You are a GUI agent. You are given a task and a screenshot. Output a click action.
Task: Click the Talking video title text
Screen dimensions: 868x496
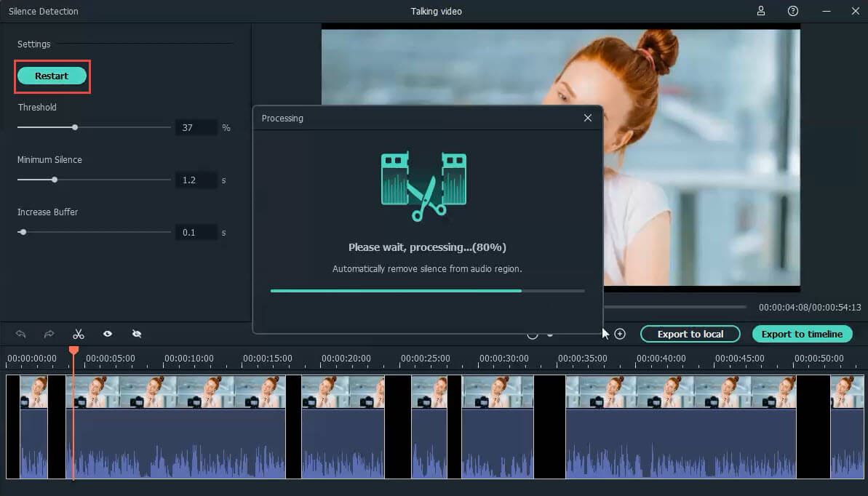pos(437,11)
